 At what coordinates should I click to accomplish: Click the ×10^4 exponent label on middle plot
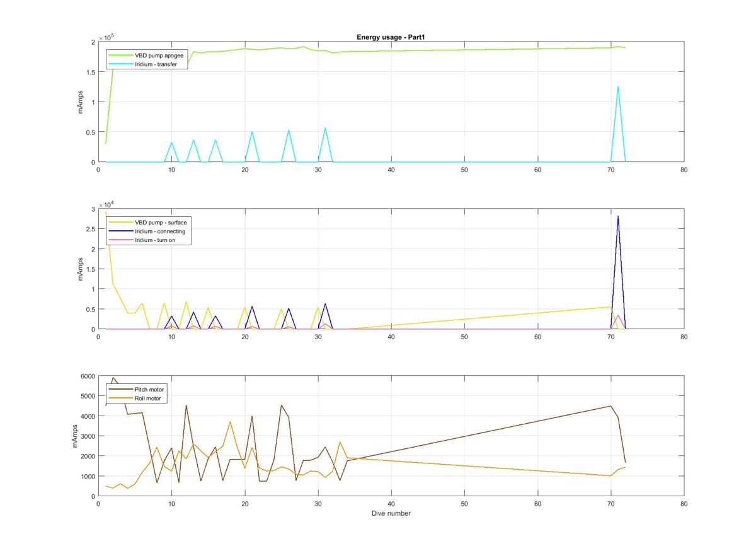click(105, 204)
